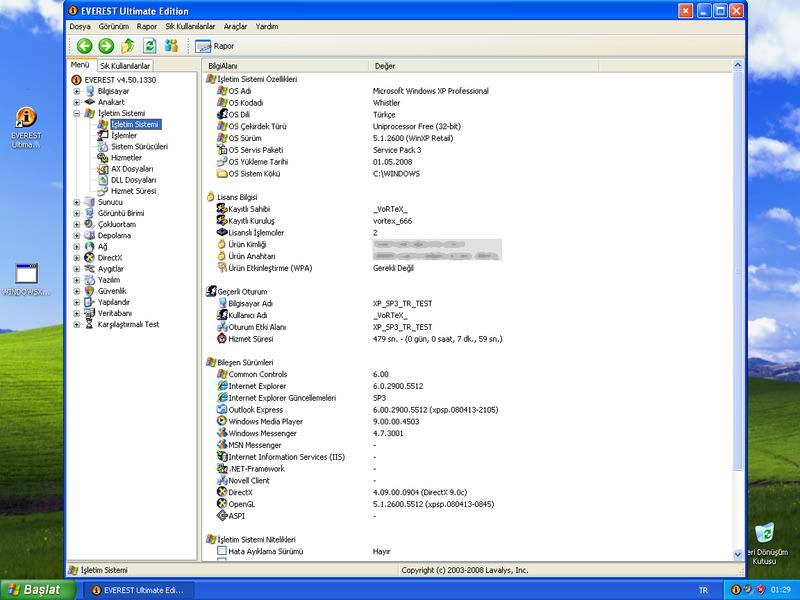Click the Aygıtlar tree icon

(x=89, y=269)
